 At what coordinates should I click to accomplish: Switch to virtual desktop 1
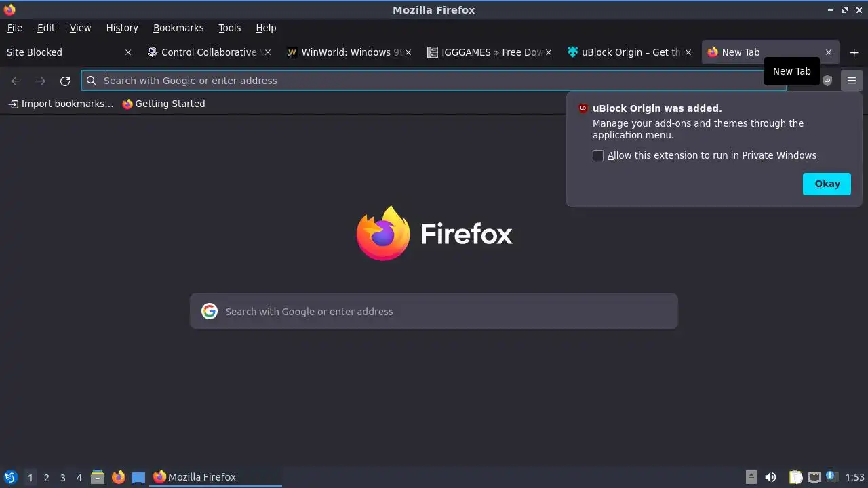pos(30,478)
